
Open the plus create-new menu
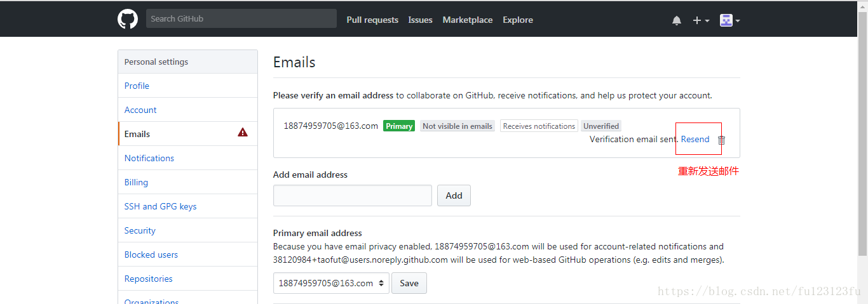701,20
